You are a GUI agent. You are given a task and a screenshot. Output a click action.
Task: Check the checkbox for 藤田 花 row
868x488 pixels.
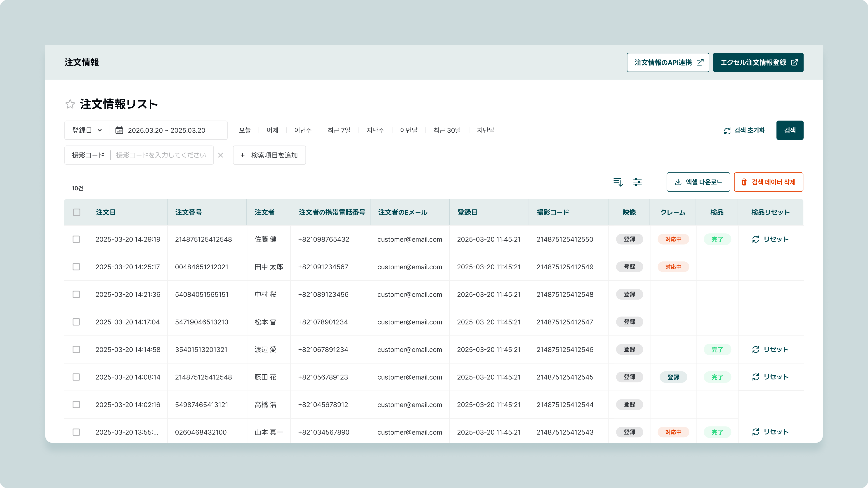[76, 377]
